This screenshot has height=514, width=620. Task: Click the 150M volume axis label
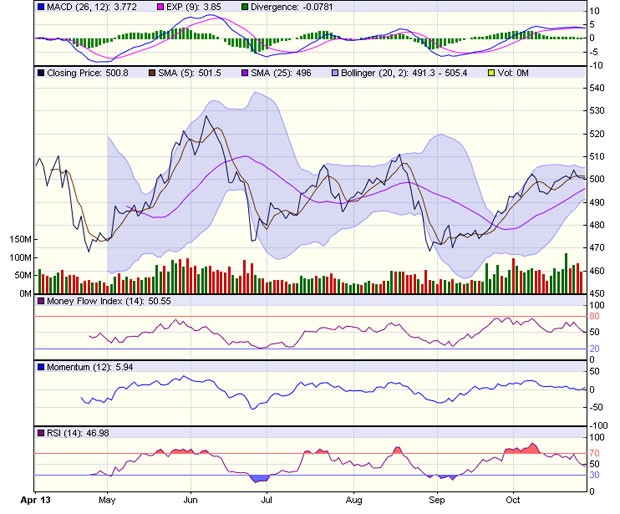[19, 241]
